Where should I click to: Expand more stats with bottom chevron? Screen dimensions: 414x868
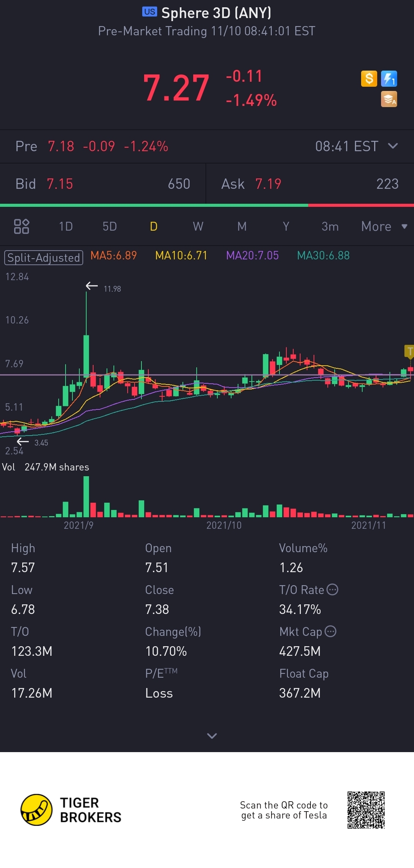[212, 736]
